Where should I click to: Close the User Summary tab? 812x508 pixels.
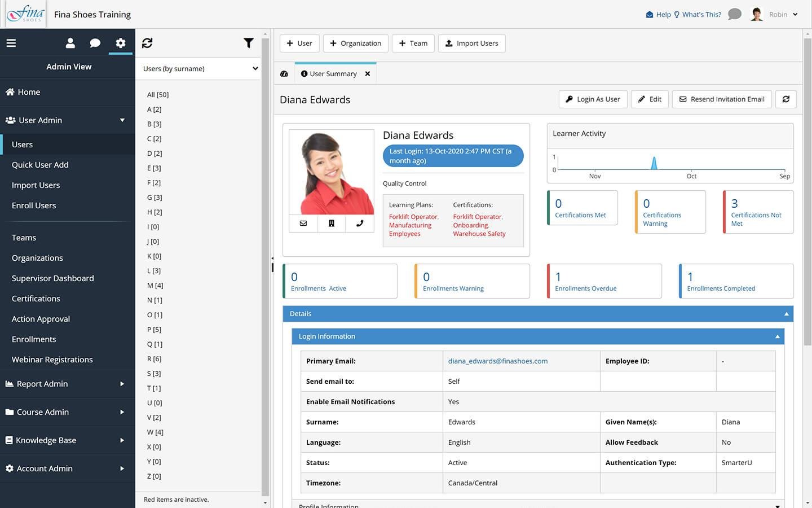click(x=368, y=74)
